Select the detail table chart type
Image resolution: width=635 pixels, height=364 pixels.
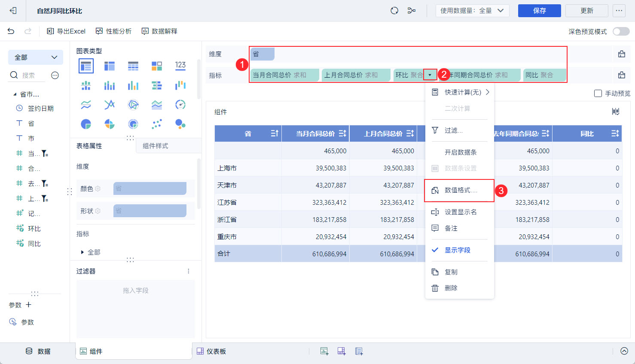coord(133,66)
